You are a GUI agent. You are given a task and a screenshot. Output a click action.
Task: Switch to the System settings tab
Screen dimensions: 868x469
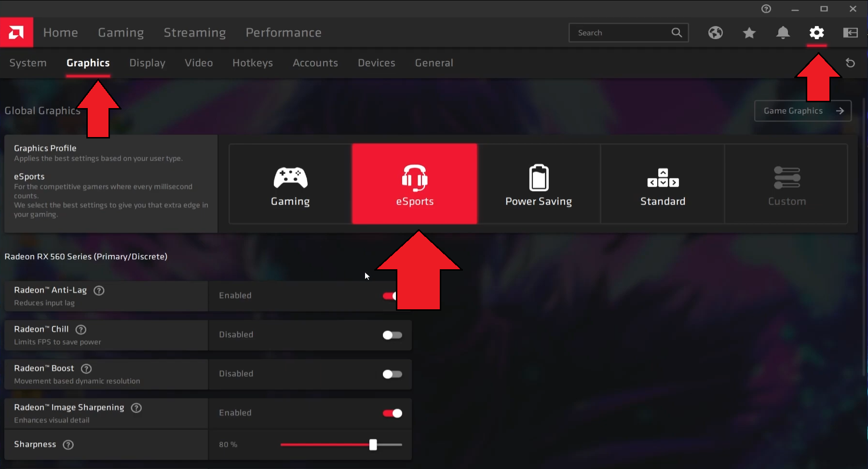tap(28, 63)
